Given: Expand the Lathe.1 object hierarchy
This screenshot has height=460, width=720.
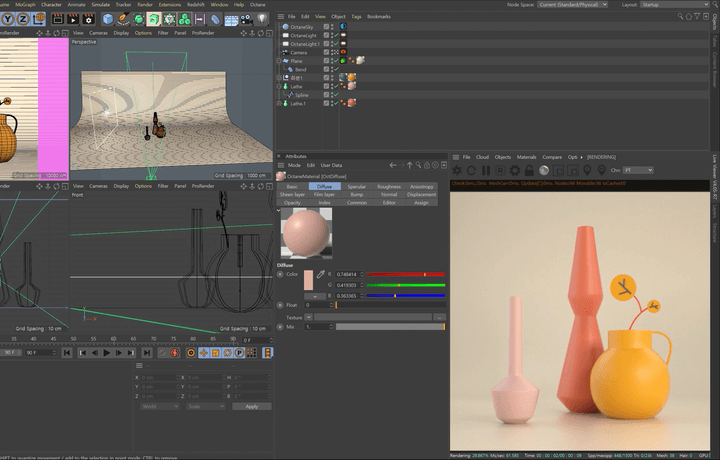Looking at the screenshot, I should tap(279, 103).
